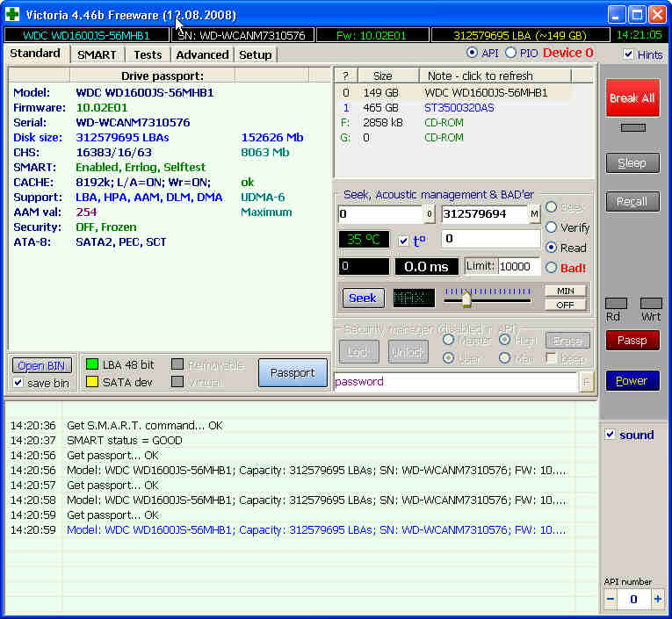Click the small button beside password field
Screen dimensions: 672x619
click(x=587, y=382)
